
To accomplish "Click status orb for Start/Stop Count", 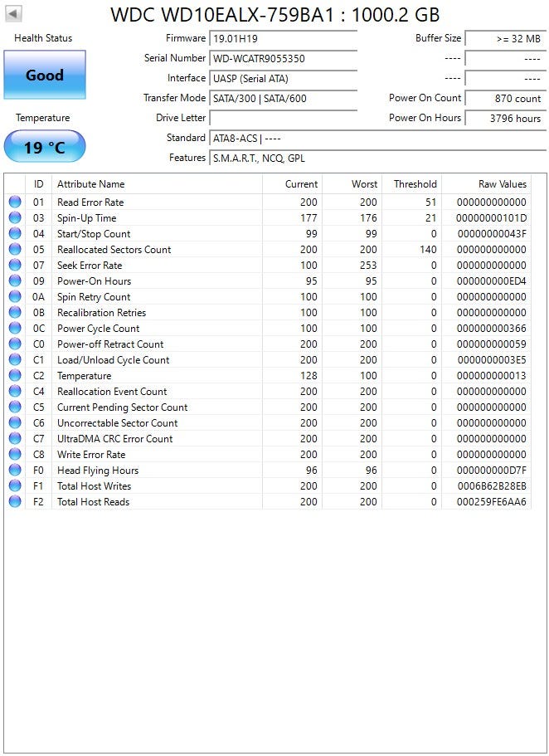I will click(x=15, y=234).
